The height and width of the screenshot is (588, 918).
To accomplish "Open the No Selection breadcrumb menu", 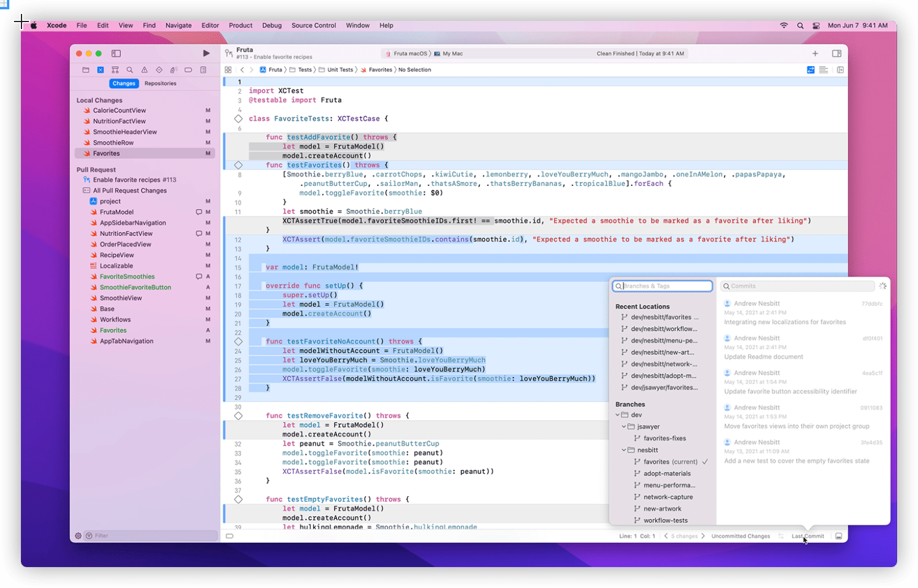I will pos(415,70).
